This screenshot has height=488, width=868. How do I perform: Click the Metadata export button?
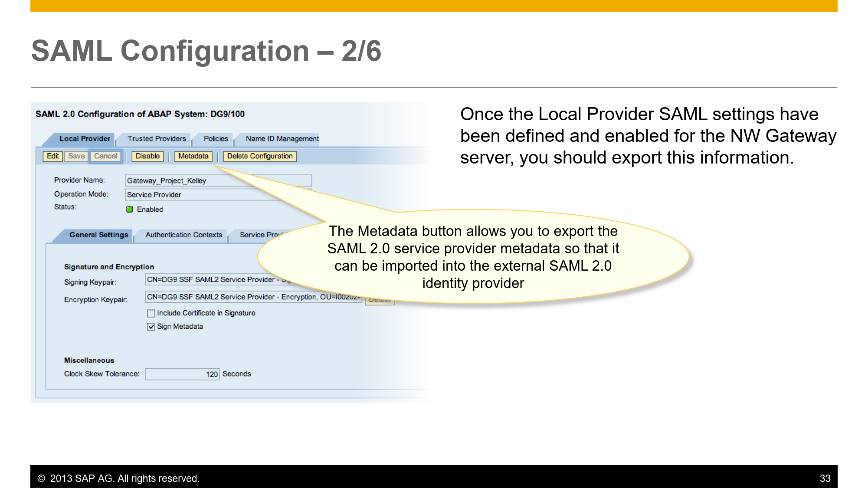click(193, 156)
